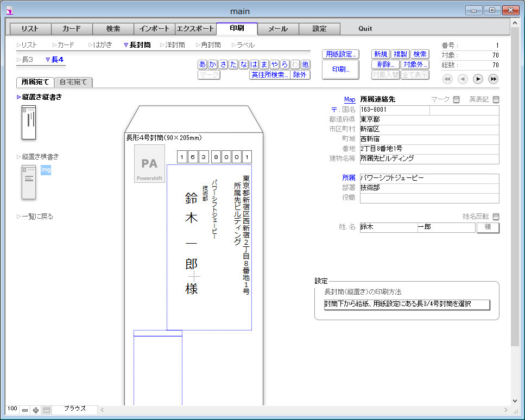Open the Map link

pyautogui.click(x=350, y=100)
